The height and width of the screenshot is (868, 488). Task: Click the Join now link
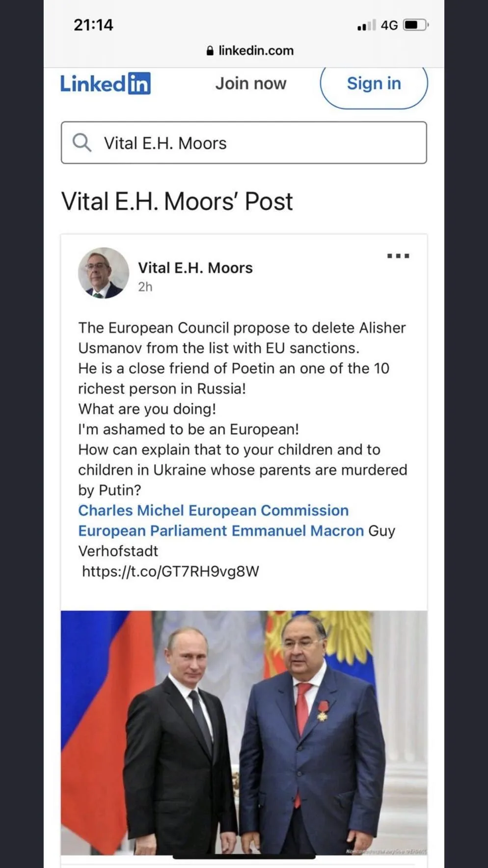click(x=250, y=84)
